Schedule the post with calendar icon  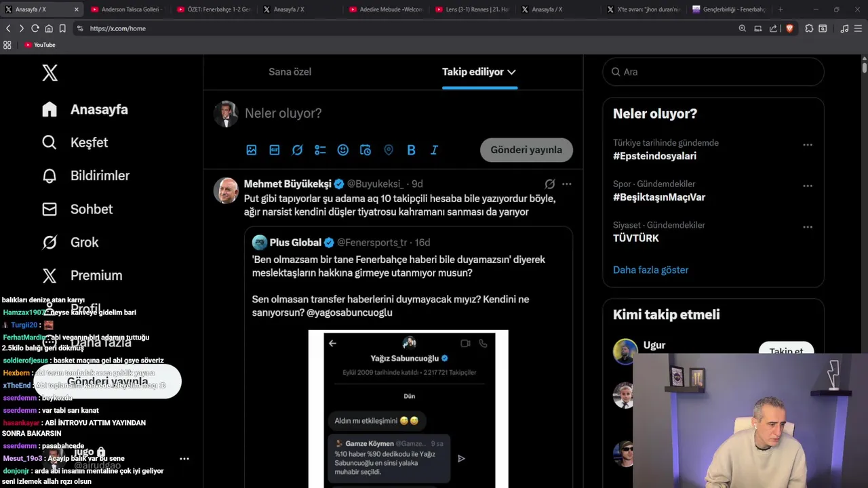pyautogui.click(x=366, y=150)
